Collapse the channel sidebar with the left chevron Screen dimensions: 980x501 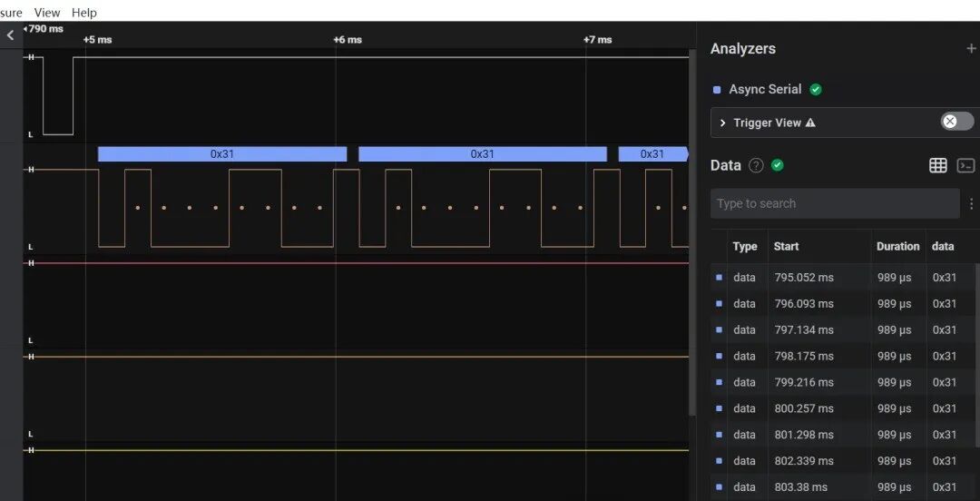(x=10, y=35)
